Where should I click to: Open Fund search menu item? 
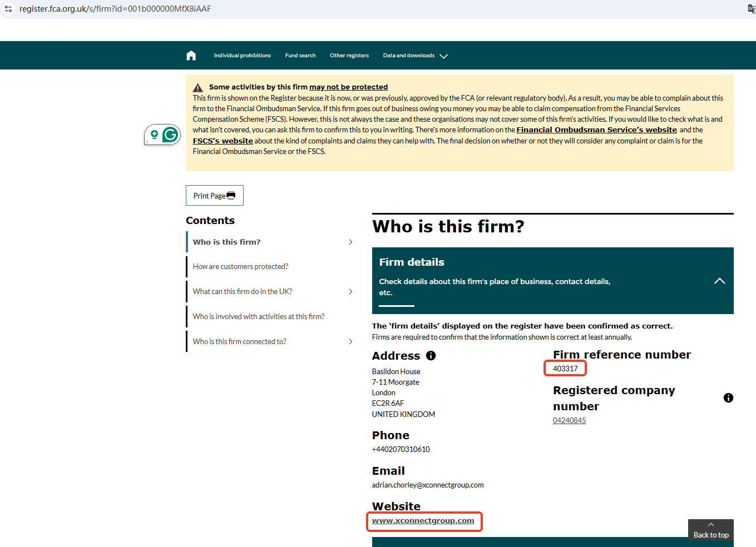[x=300, y=56]
